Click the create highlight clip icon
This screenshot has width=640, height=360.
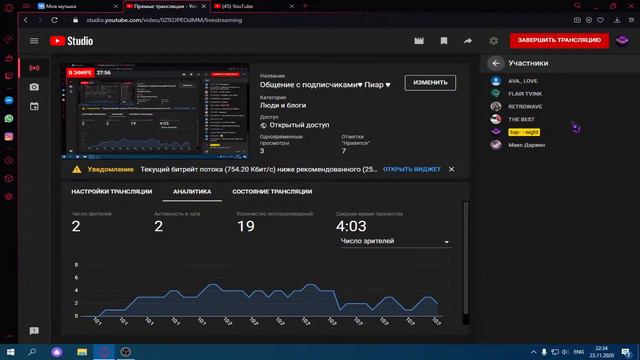click(x=419, y=41)
